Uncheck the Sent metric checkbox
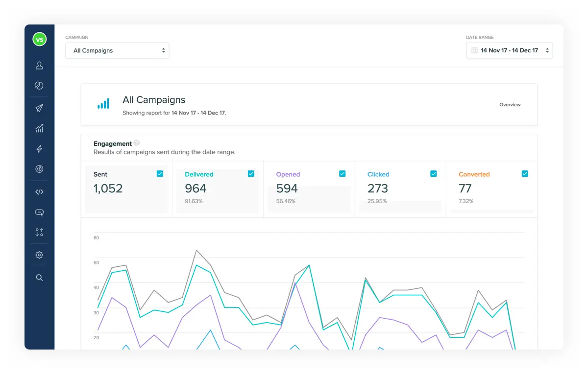This screenshot has width=588, height=374. (160, 173)
